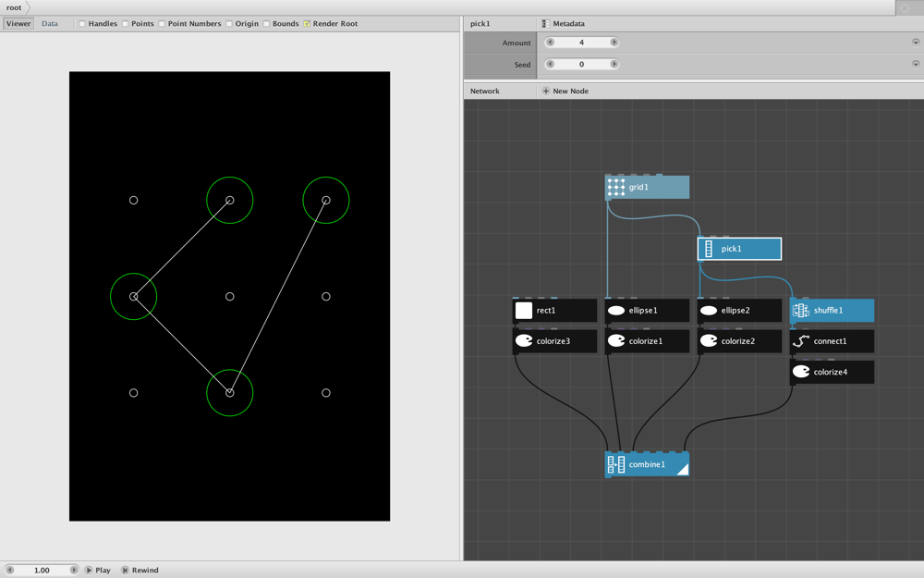Click the Rewind button
The width and height of the screenshot is (924, 578).
(x=140, y=571)
